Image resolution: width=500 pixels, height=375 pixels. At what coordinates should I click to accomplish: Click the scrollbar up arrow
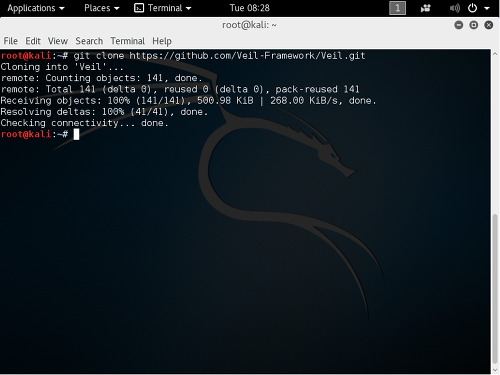coord(495,54)
